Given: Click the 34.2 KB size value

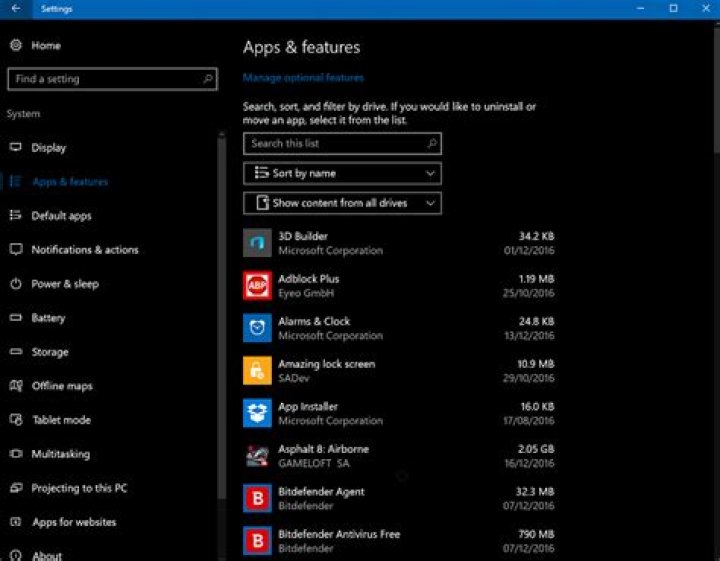Looking at the screenshot, I should tap(536, 236).
